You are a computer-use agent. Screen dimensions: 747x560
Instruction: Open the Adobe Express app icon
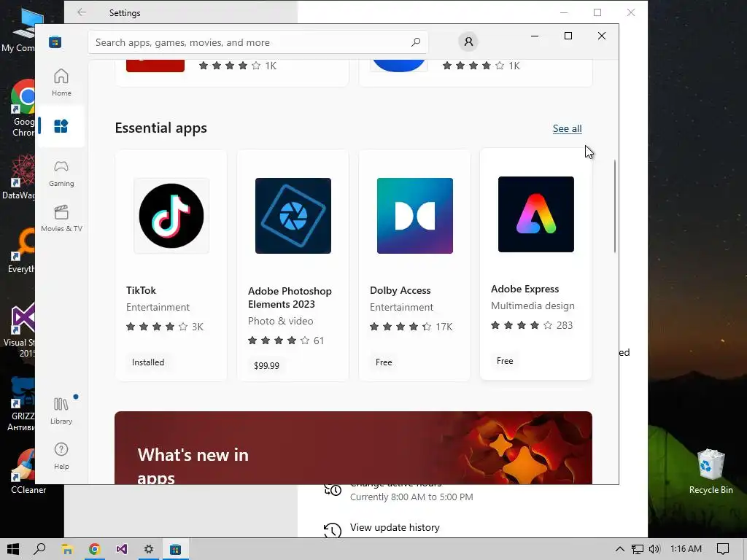[x=536, y=214]
